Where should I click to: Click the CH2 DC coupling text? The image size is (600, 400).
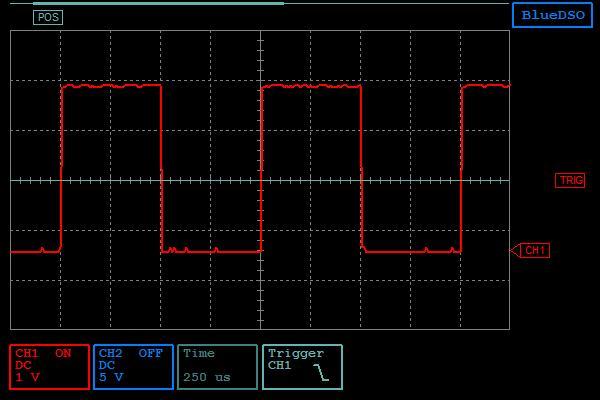pos(106,365)
